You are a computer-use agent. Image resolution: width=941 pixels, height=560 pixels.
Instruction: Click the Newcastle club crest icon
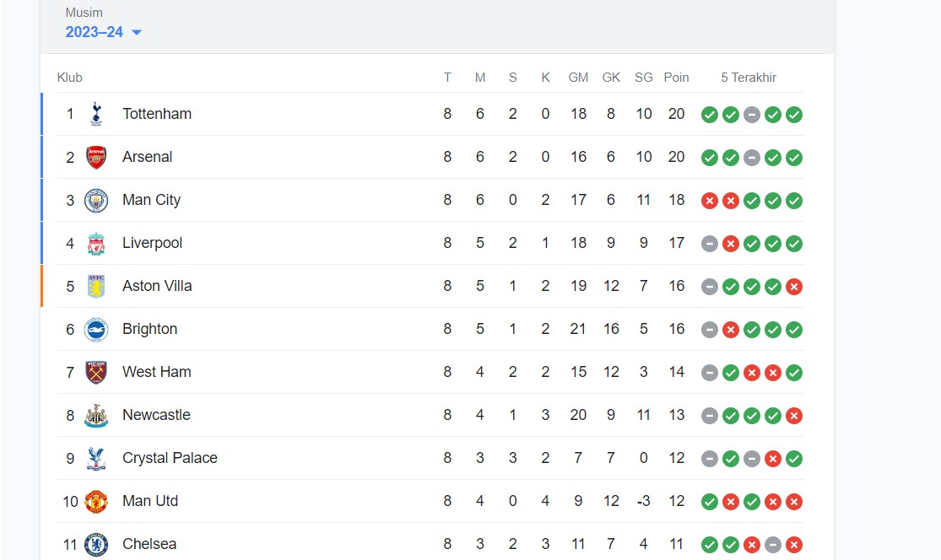coord(96,416)
